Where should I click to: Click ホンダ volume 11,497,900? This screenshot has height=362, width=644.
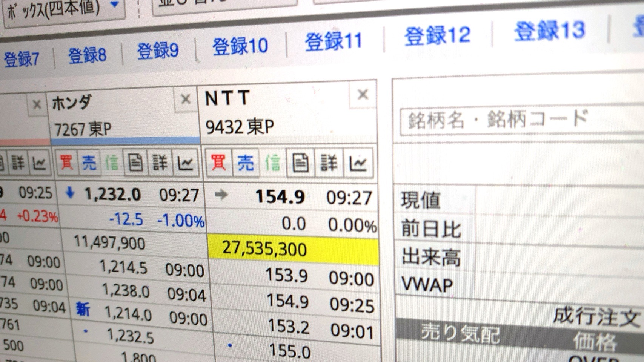pyautogui.click(x=109, y=242)
